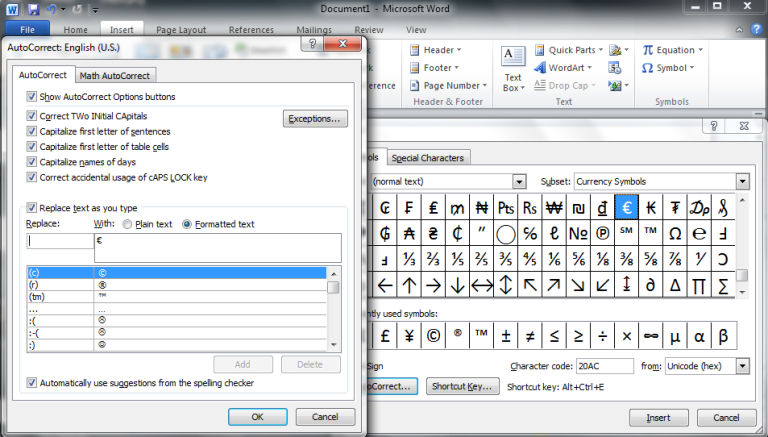Select the partial differential symbol
This screenshot has height=437, width=768.
[x=650, y=285]
